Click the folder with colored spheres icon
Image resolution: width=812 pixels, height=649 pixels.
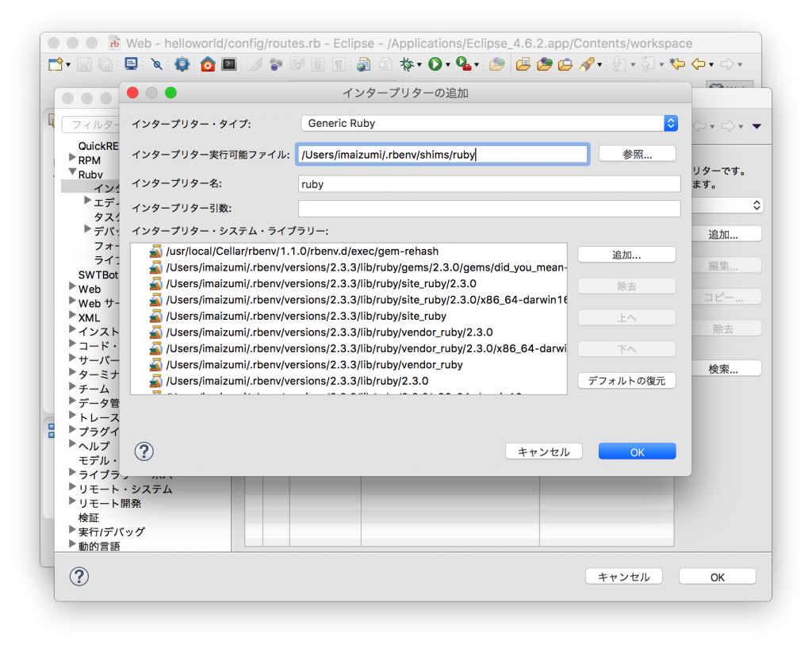point(544,64)
